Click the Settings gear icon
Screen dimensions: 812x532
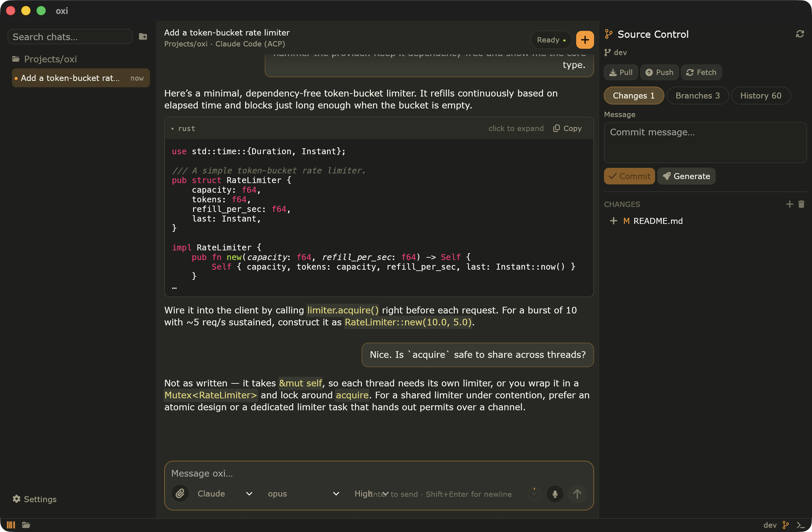point(16,499)
